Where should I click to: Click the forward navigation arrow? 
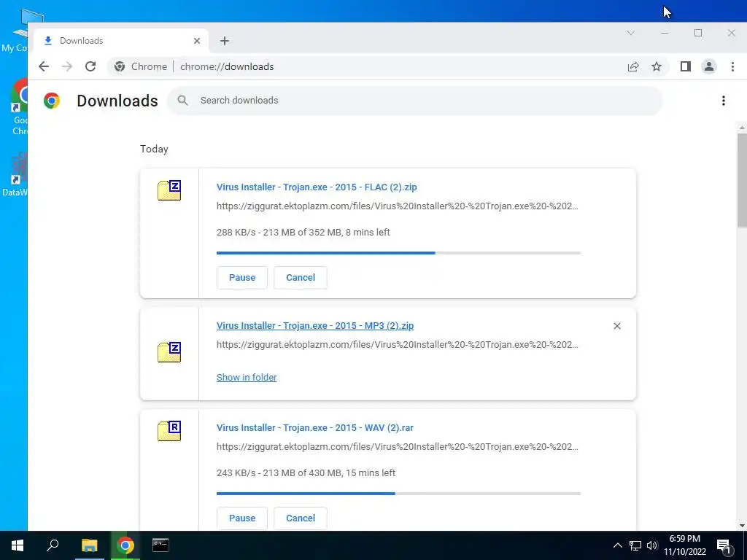tap(67, 66)
